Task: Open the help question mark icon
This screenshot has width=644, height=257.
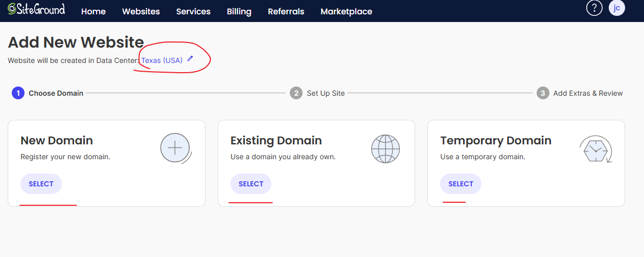Action: click(594, 8)
